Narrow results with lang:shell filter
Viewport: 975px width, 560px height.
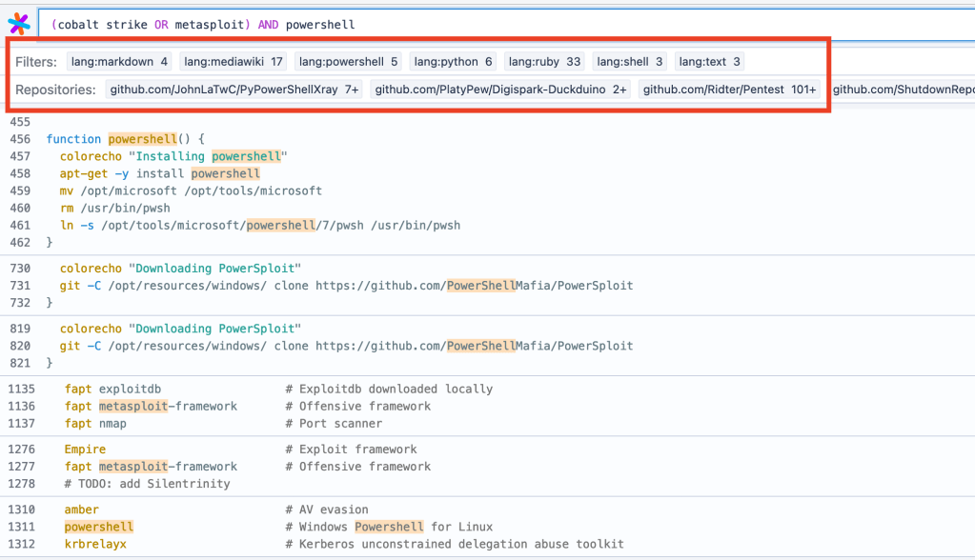click(630, 62)
